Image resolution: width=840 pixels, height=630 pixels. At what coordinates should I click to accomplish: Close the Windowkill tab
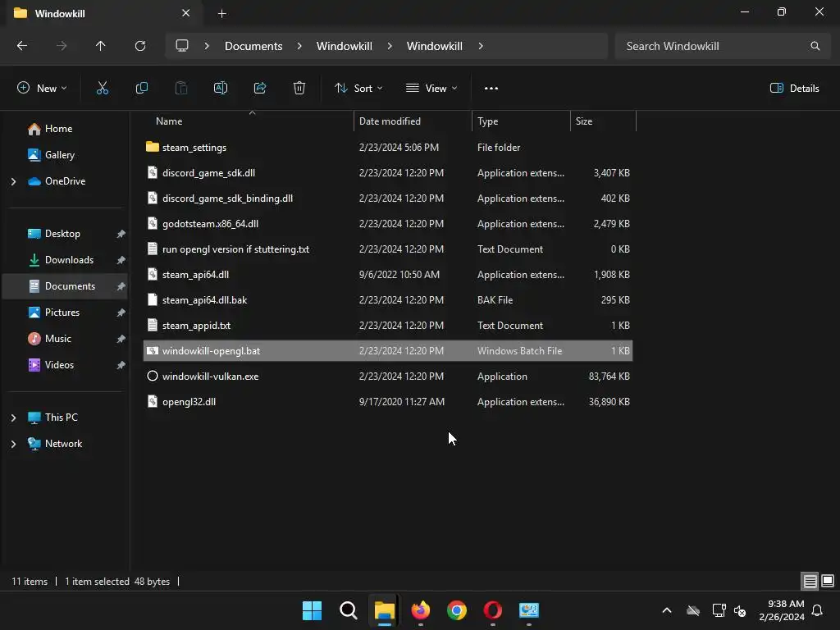pyautogui.click(x=186, y=13)
